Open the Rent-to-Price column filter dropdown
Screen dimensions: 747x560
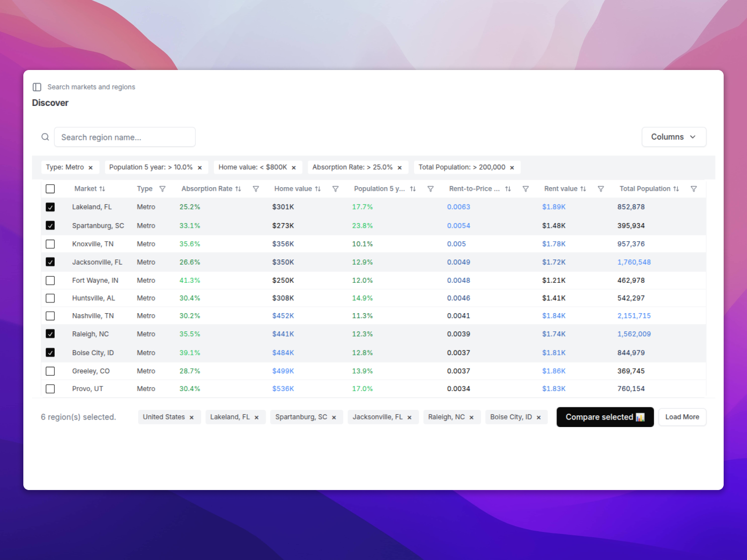(526, 189)
